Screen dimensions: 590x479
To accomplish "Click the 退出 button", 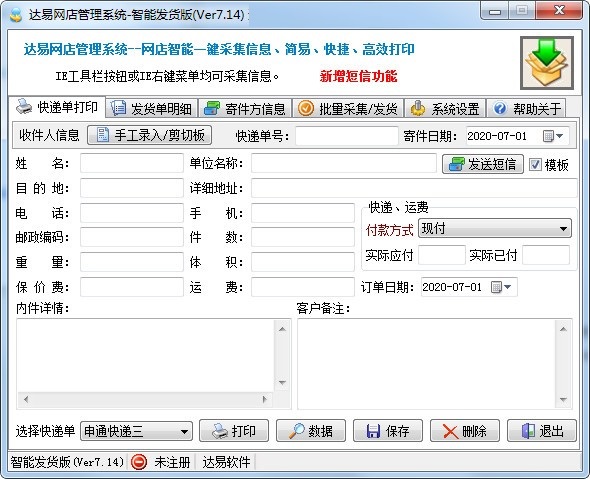I will click(x=542, y=430).
